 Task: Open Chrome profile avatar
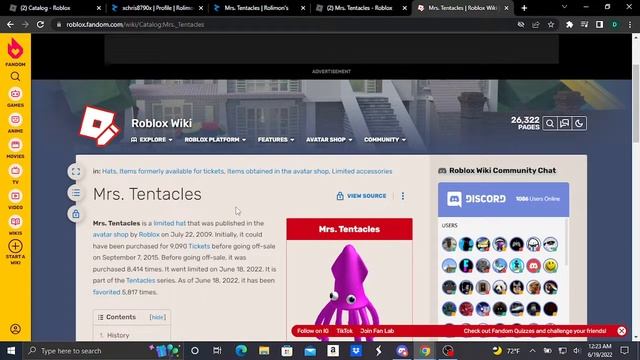point(614,24)
